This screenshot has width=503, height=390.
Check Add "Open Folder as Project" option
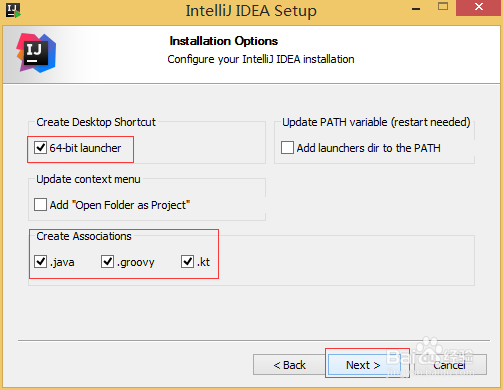coord(40,204)
